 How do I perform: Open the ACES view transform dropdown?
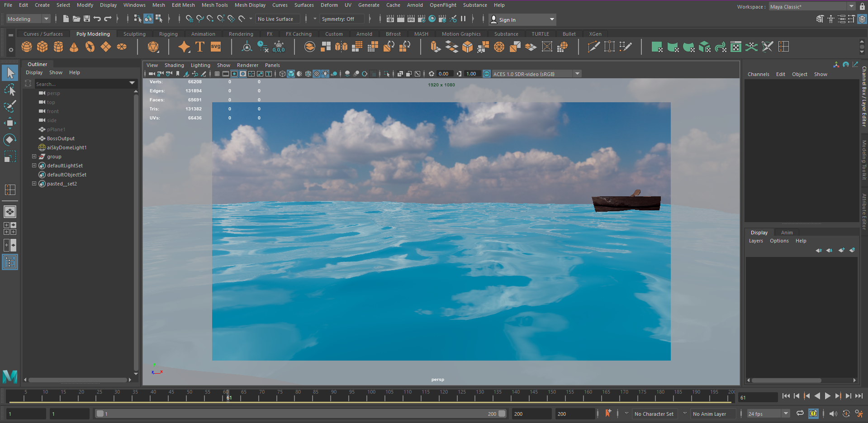536,74
